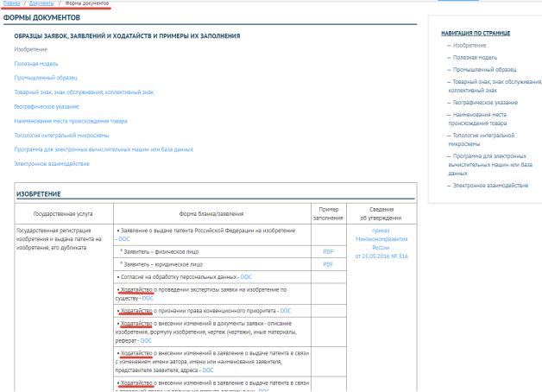
Task: Select Наименования места происхождения in sidebar
Action: point(478,118)
